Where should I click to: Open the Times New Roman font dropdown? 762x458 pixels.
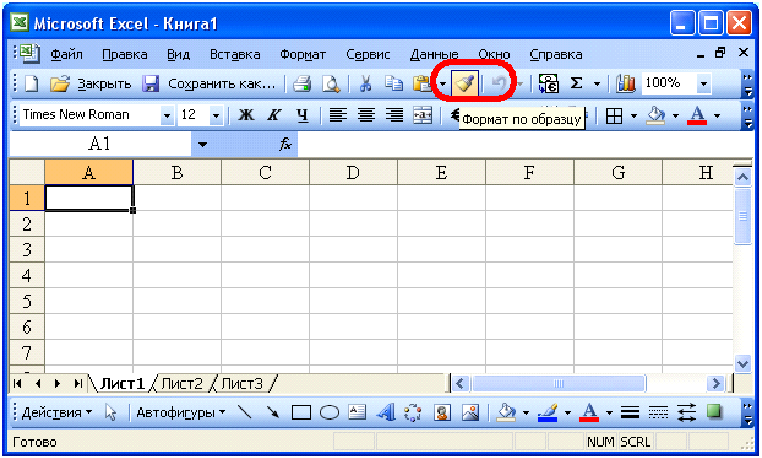tap(167, 116)
